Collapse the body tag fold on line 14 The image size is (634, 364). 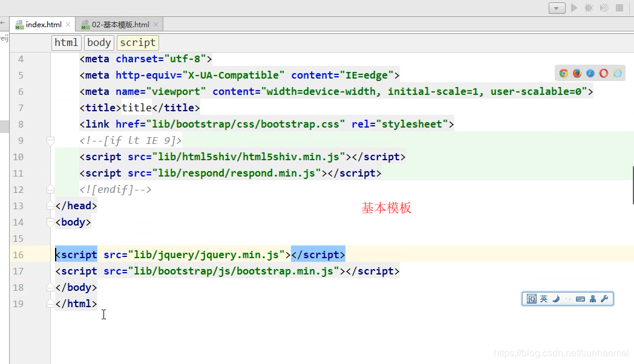51,222
